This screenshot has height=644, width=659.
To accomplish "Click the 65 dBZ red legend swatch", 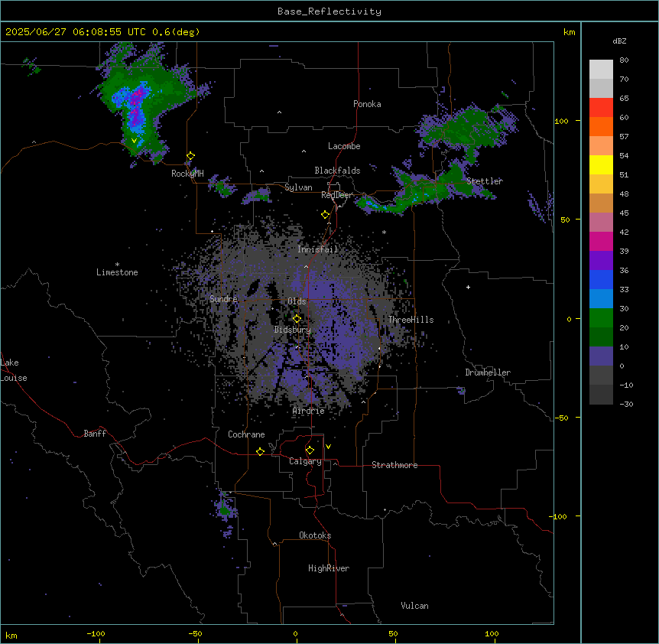I will [601, 108].
